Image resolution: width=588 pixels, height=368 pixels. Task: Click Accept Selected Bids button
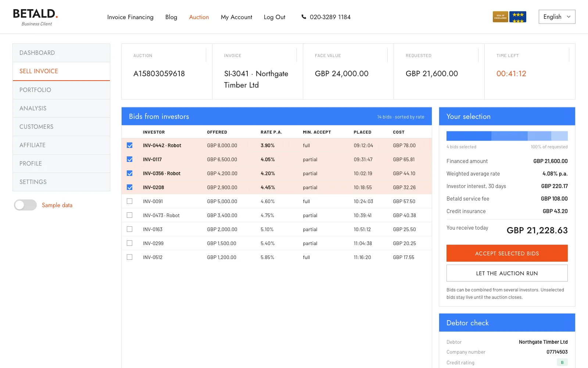coord(507,253)
